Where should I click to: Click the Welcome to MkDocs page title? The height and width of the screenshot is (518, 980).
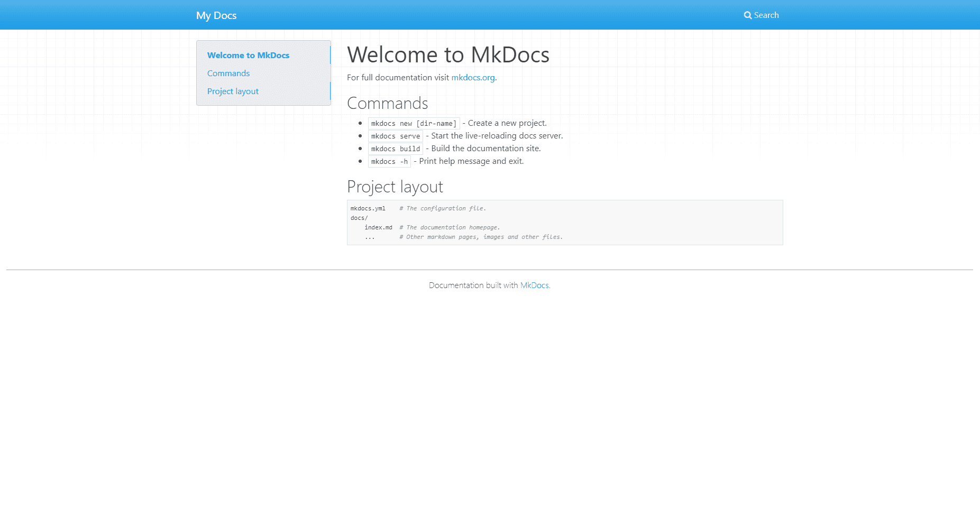coord(448,54)
